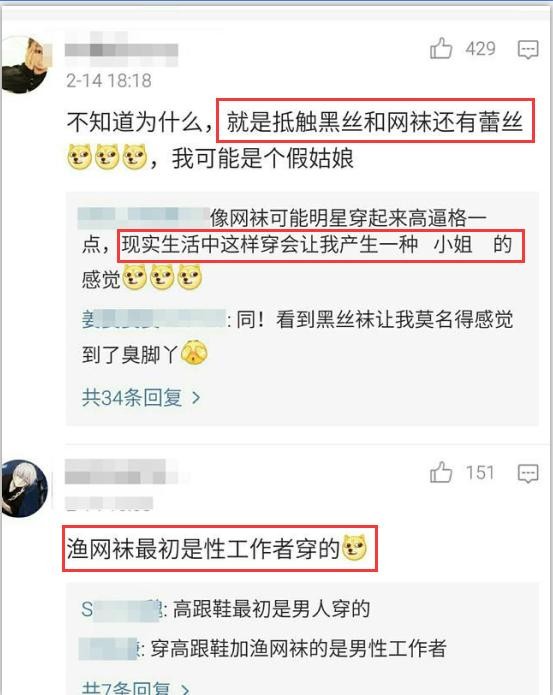The image size is (553, 695).
Task: Open the reply box on the 429-like comment
Action: click(528, 49)
